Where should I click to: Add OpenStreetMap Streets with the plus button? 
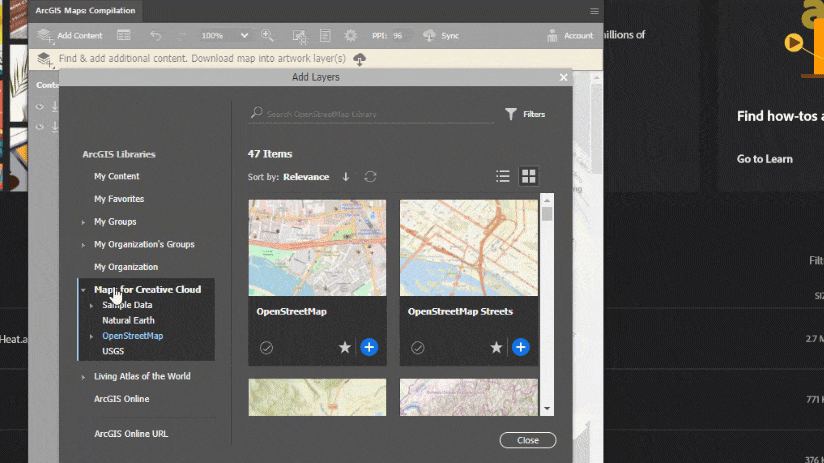pyautogui.click(x=521, y=347)
